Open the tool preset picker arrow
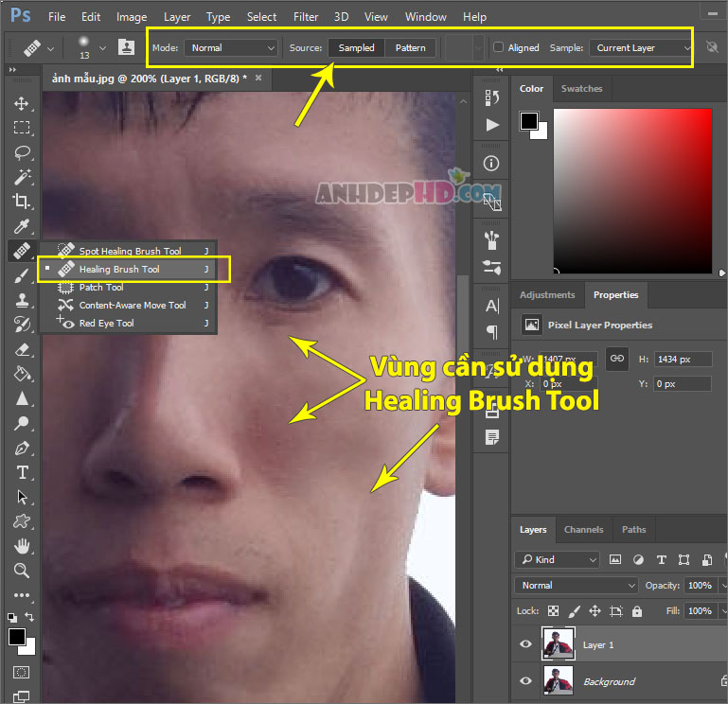Screen dimensions: 728x704 click(x=50, y=48)
